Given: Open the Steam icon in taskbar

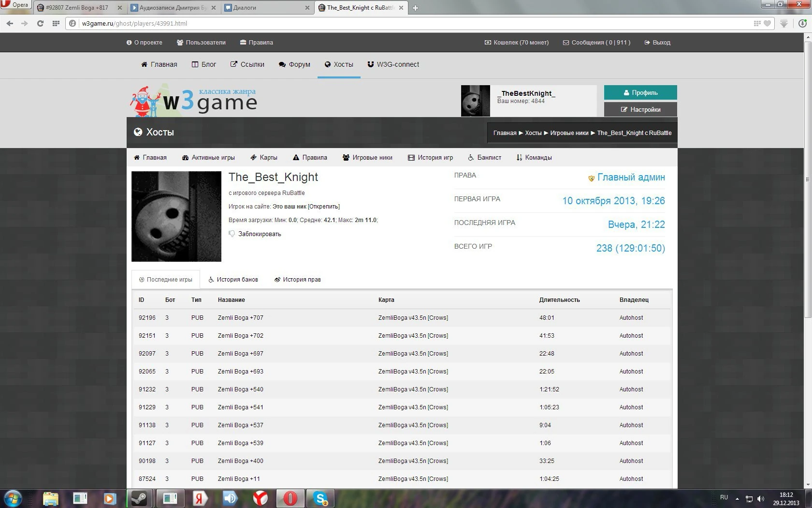Looking at the screenshot, I should pos(140,498).
